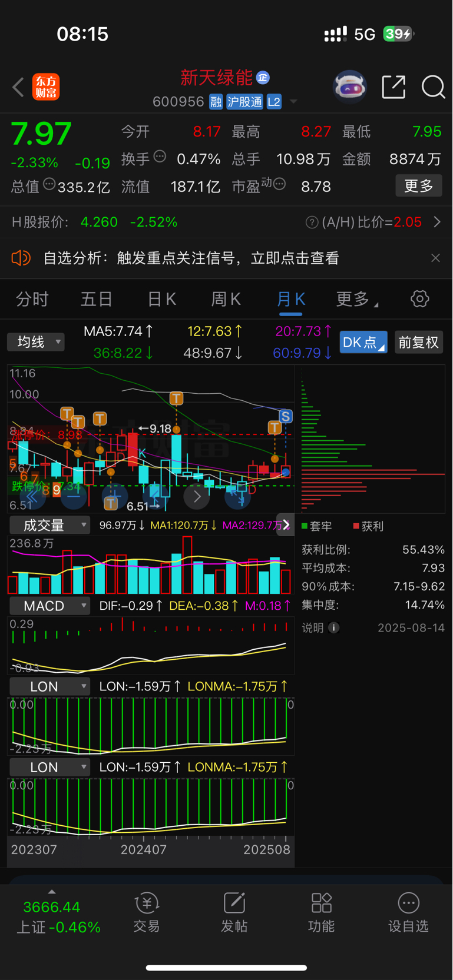453x980 pixels.
Task: Tap the 5G signal indicator
Action: point(365,34)
